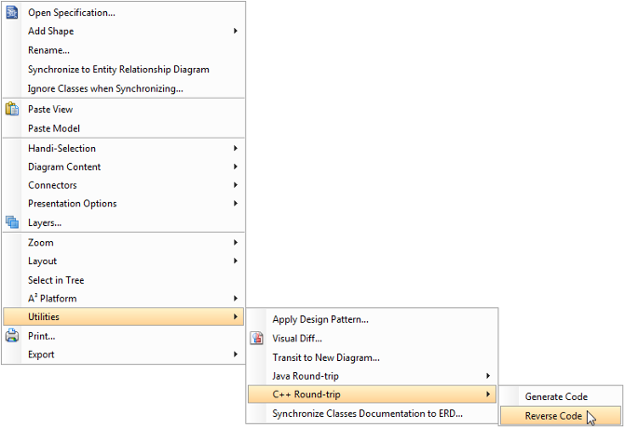Open the Add Shape menu entry
This screenshot has width=625, height=428.
tap(124, 31)
